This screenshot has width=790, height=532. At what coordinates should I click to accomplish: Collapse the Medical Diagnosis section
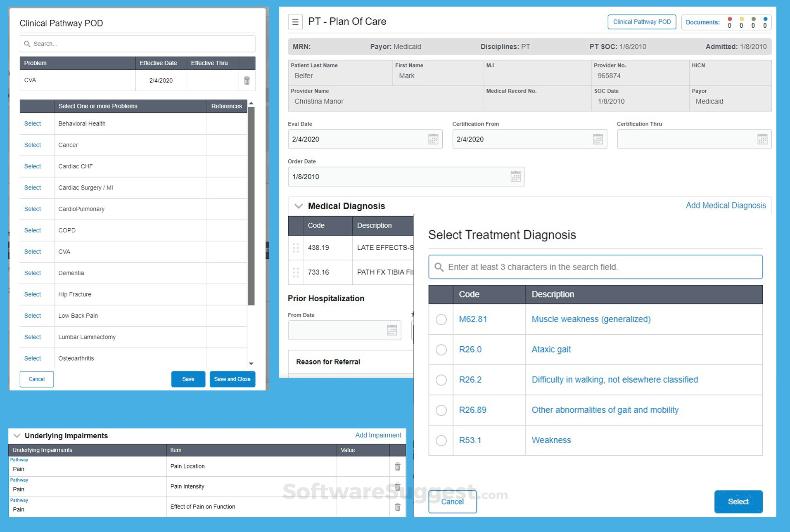298,206
